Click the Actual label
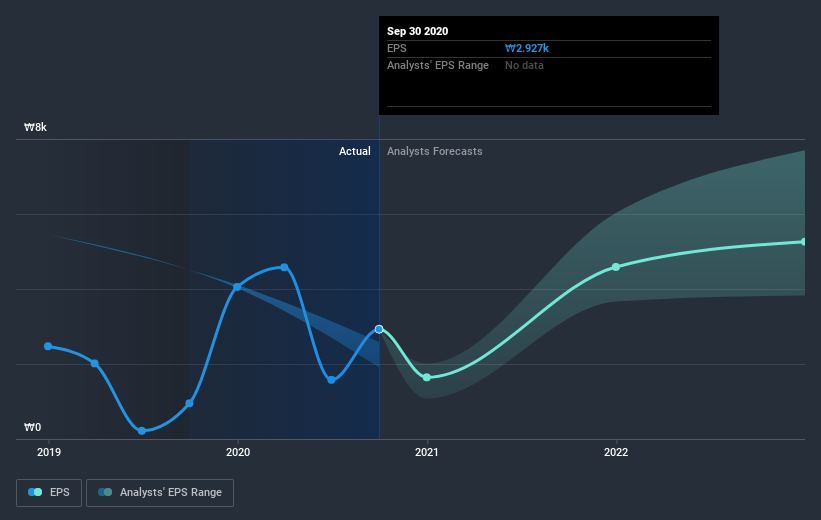The image size is (821, 520). [x=354, y=151]
